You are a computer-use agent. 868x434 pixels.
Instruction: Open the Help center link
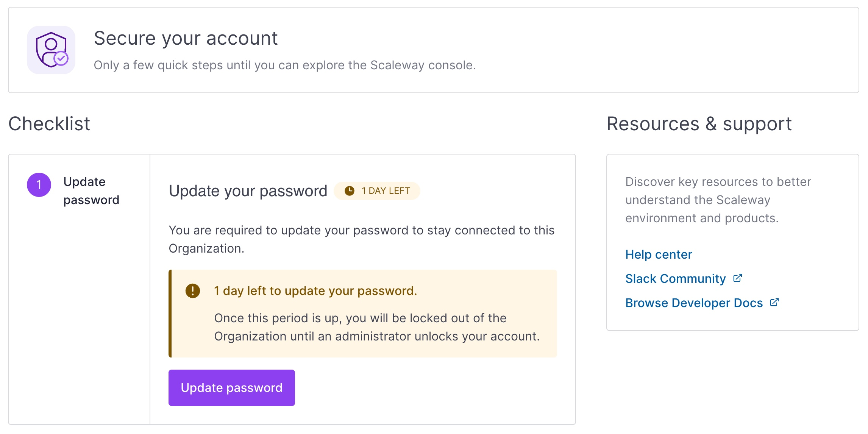tap(658, 254)
